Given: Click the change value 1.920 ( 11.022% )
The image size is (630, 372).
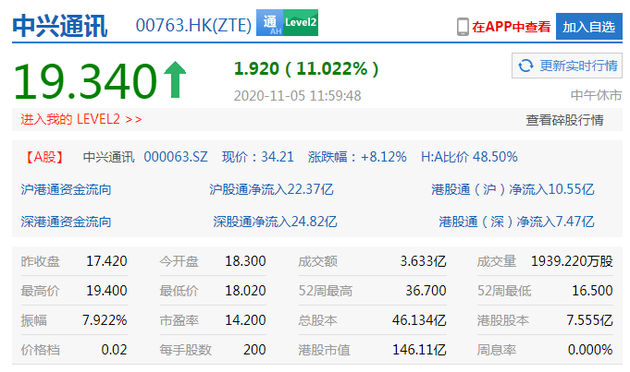Looking at the screenshot, I should point(306,69).
